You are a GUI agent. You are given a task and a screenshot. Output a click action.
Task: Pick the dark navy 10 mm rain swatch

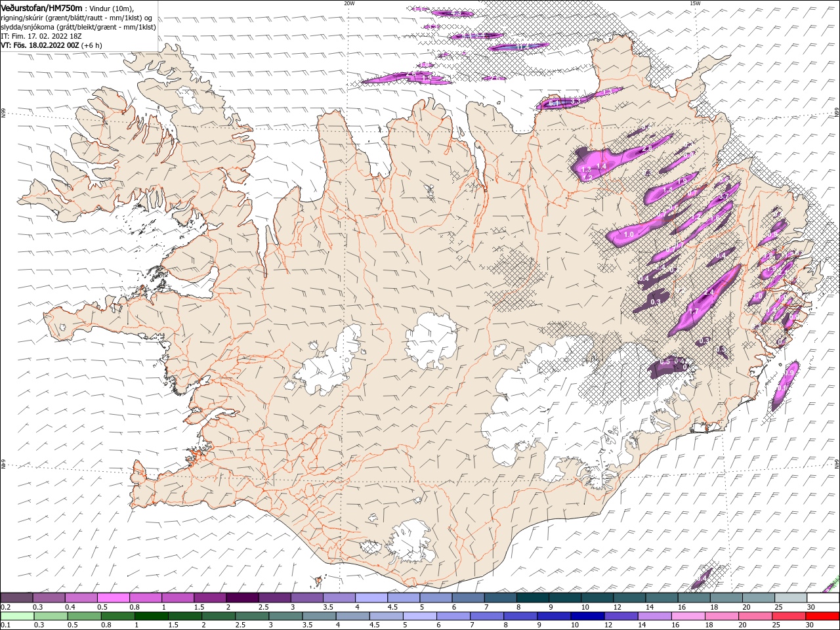point(586,616)
